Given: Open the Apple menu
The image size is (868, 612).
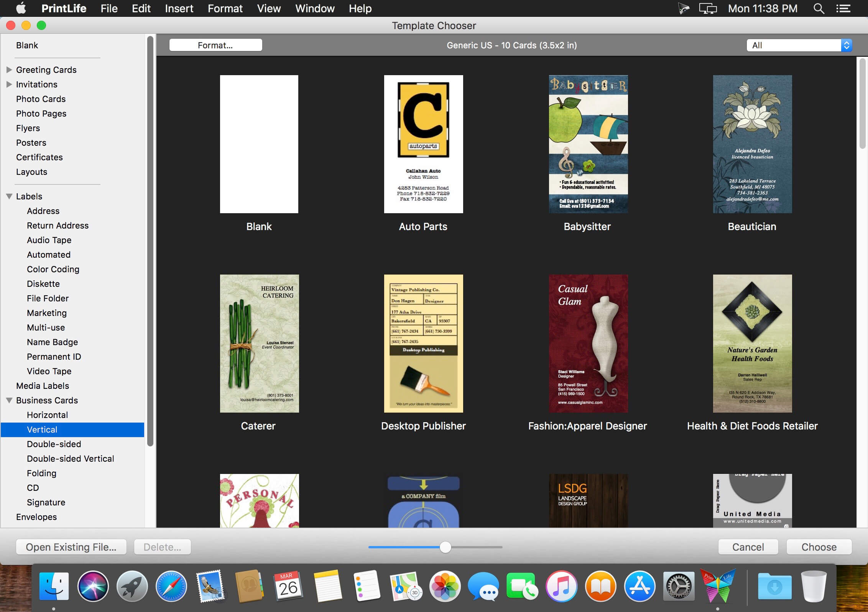Looking at the screenshot, I should (21, 8).
